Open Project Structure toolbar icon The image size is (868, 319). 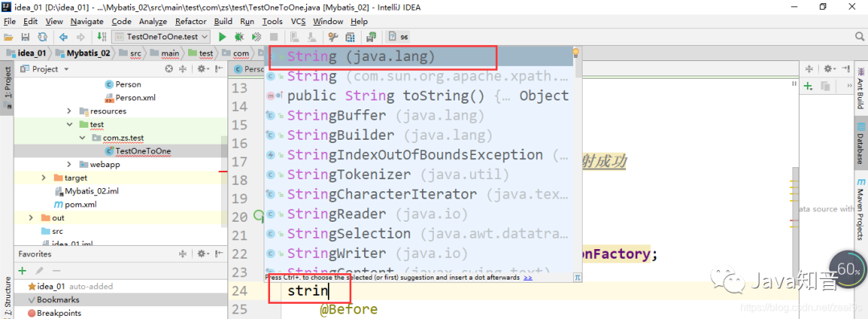click(x=350, y=37)
